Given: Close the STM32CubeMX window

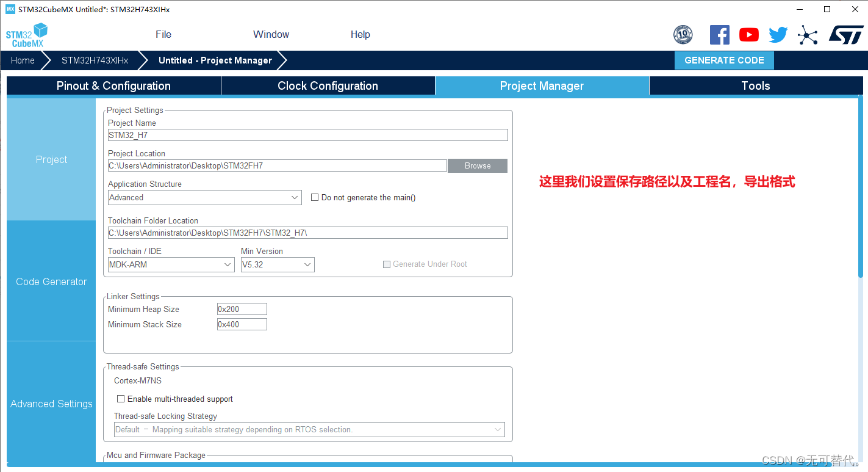Looking at the screenshot, I should [855, 9].
